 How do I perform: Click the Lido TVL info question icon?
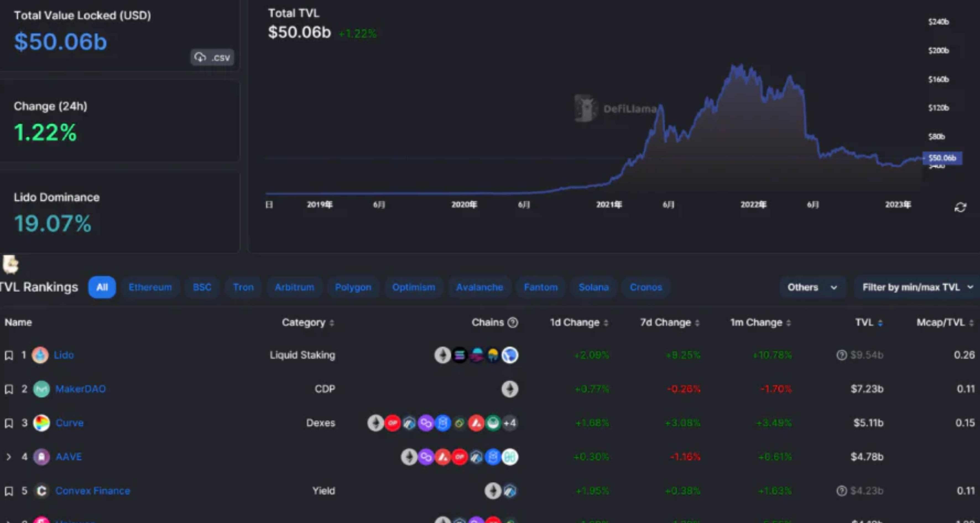[x=841, y=355]
